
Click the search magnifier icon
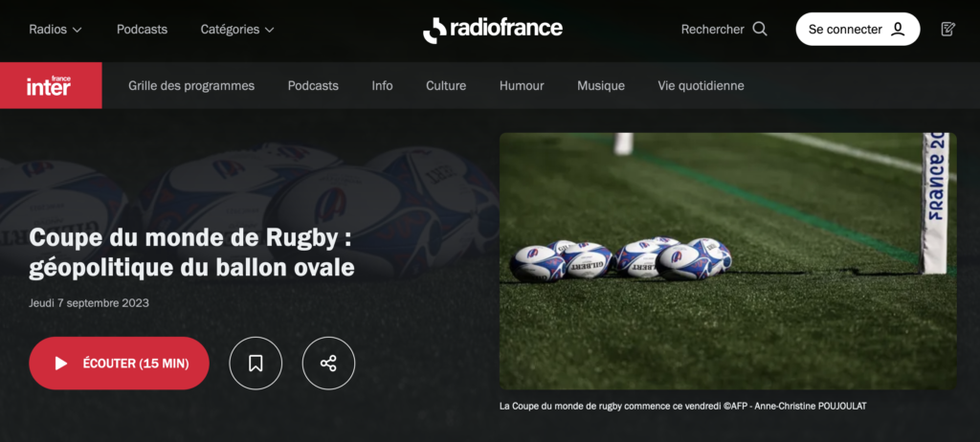[x=759, y=30]
